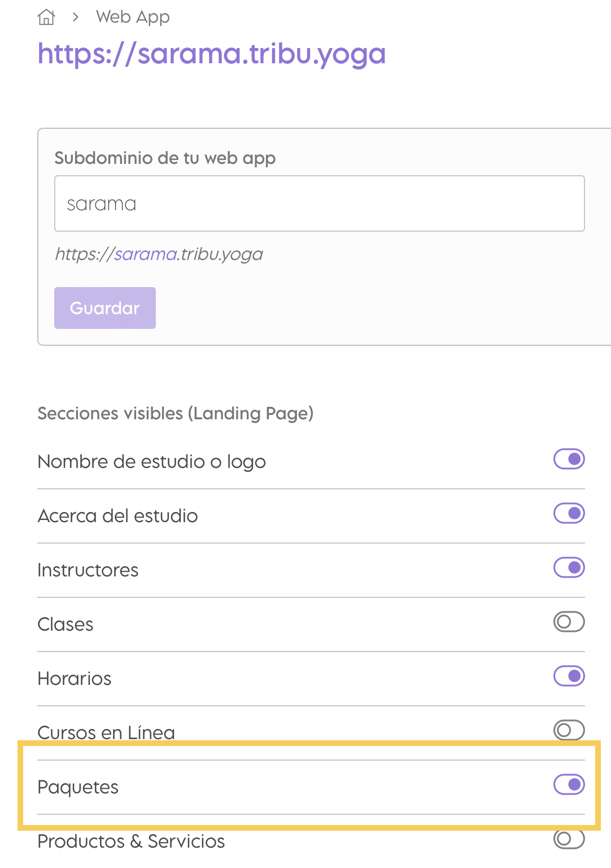
Task: Click the purple sarama preview link
Action: click(146, 254)
